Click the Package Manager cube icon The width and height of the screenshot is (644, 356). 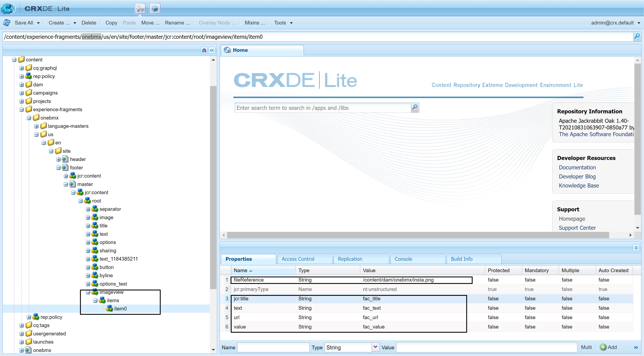[x=155, y=9]
